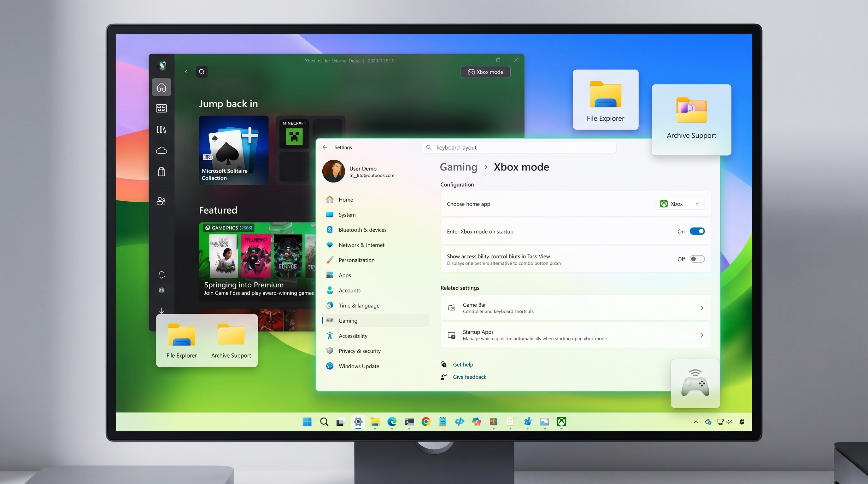Select System in Settings navigation
Viewport: 868px width, 484px height.
point(375,215)
